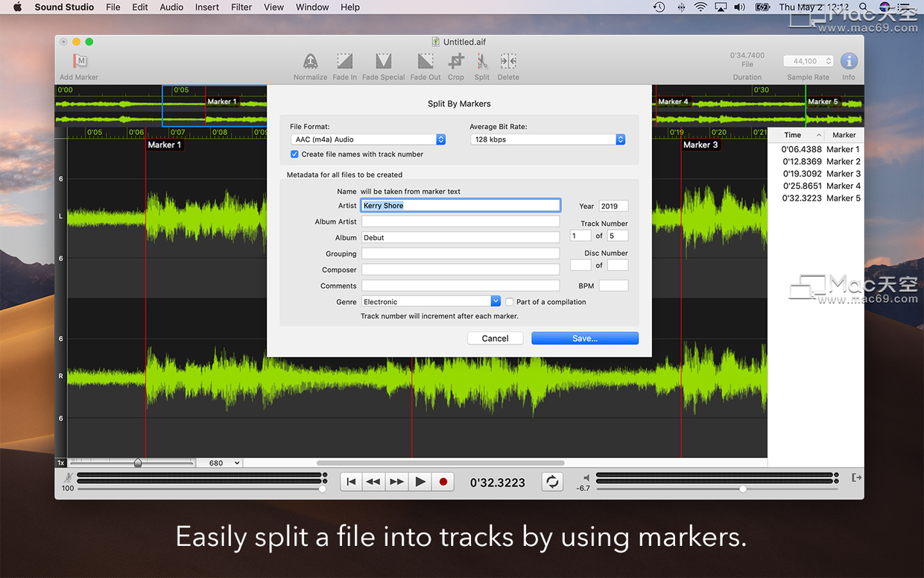This screenshot has width=924, height=578.
Task: Click the Crop tool icon
Action: (456, 61)
